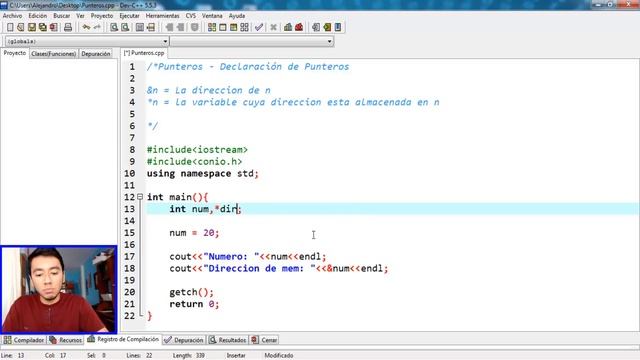Switch to the Depuración side panel tab
The height and width of the screenshot is (360, 640).
click(x=96, y=53)
